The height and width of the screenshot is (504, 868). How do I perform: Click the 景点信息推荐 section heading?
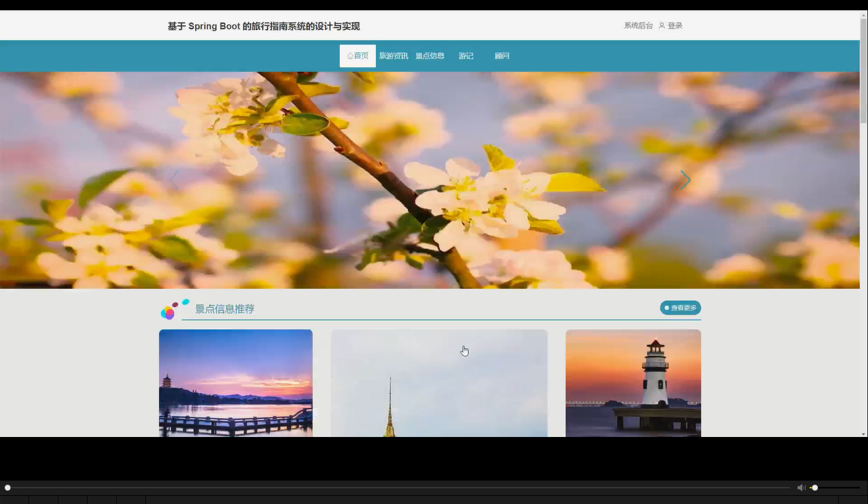click(x=224, y=309)
